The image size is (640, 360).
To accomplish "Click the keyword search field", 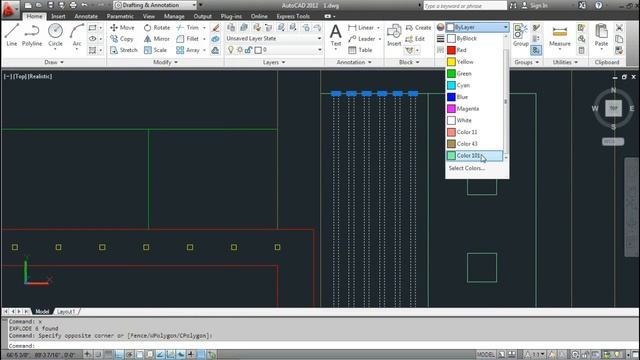I will pyautogui.click(x=464, y=6).
